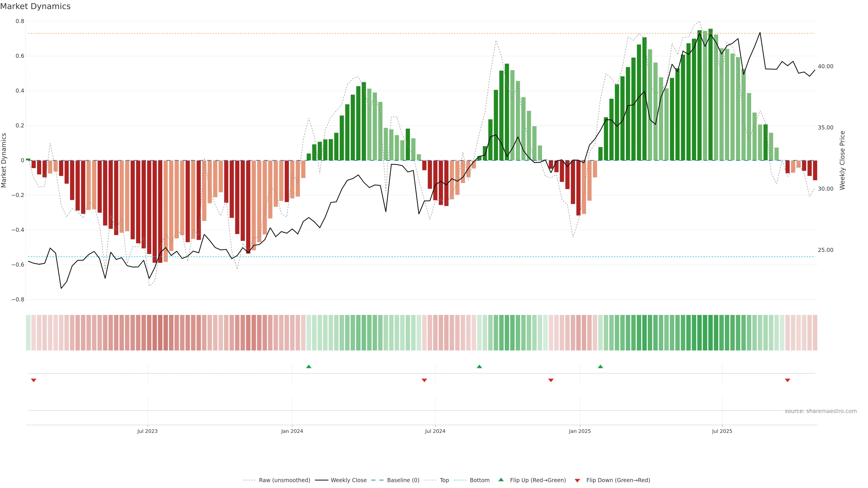Image resolution: width=868 pixels, height=488 pixels.
Task: Click Flip Up green triangle in legend
Action: [501, 480]
